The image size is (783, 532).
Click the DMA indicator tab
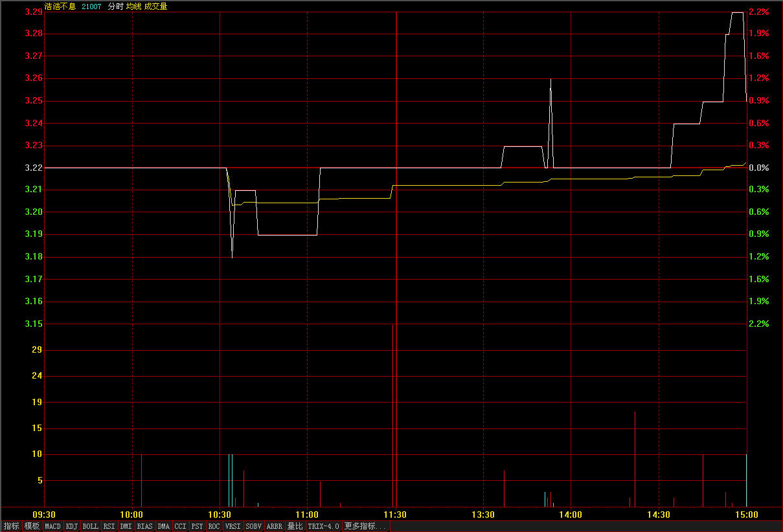(x=164, y=526)
